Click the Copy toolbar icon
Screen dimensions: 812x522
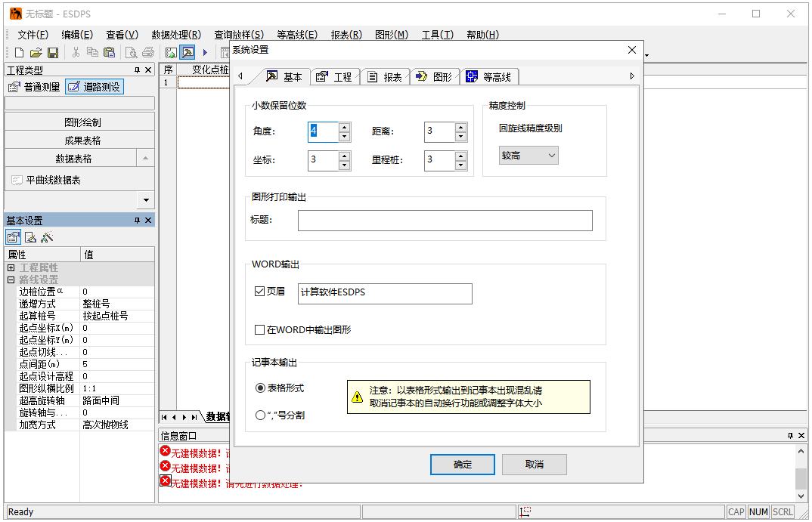click(x=92, y=52)
